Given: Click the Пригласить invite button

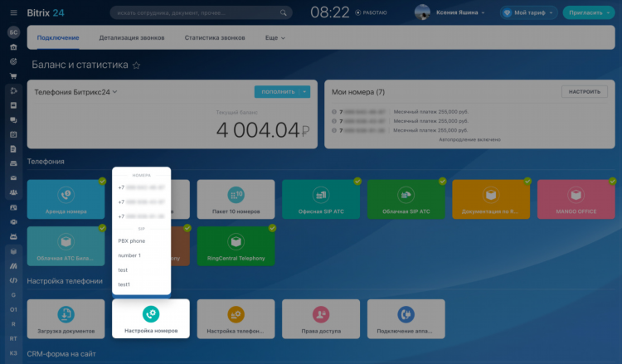Looking at the screenshot, I should coord(586,12).
